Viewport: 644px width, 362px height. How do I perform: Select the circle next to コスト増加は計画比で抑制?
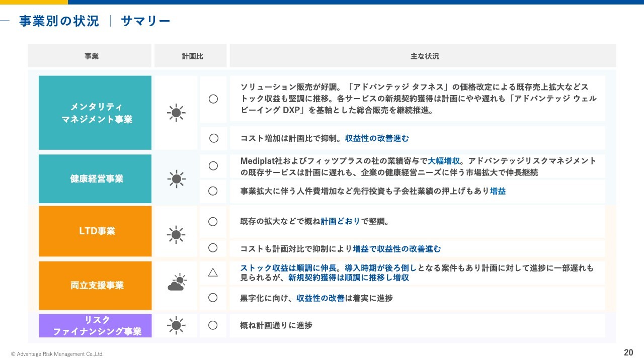click(213, 138)
